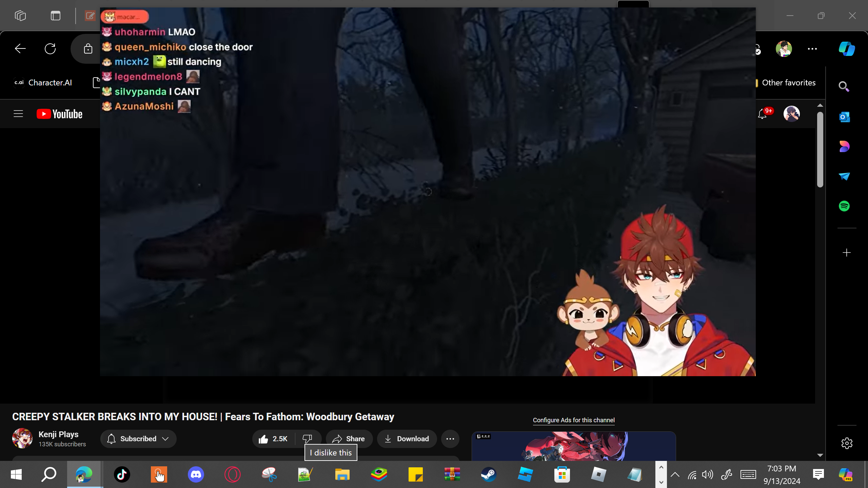
Task: Open Discord from the taskbar
Action: click(196, 474)
